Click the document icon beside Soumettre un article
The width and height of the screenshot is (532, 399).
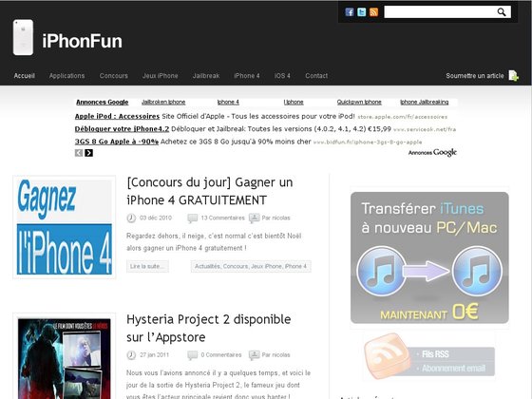tap(513, 76)
